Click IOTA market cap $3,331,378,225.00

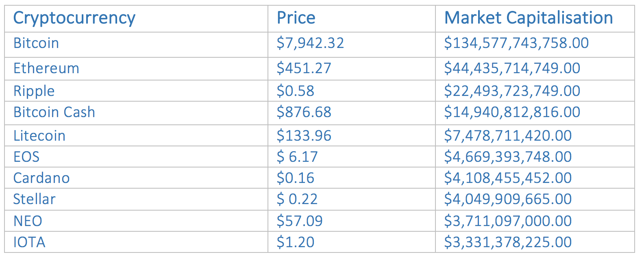tap(508, 242)
